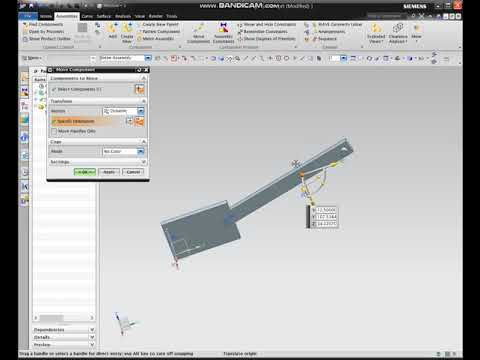Click Find Components in the ribbon
480x360 pixels.
click(43, 24)
